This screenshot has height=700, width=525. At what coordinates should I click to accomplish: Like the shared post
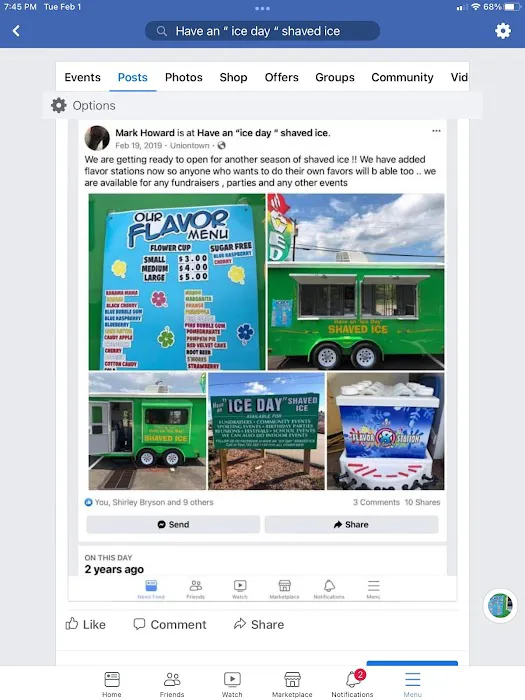point(86,624)
